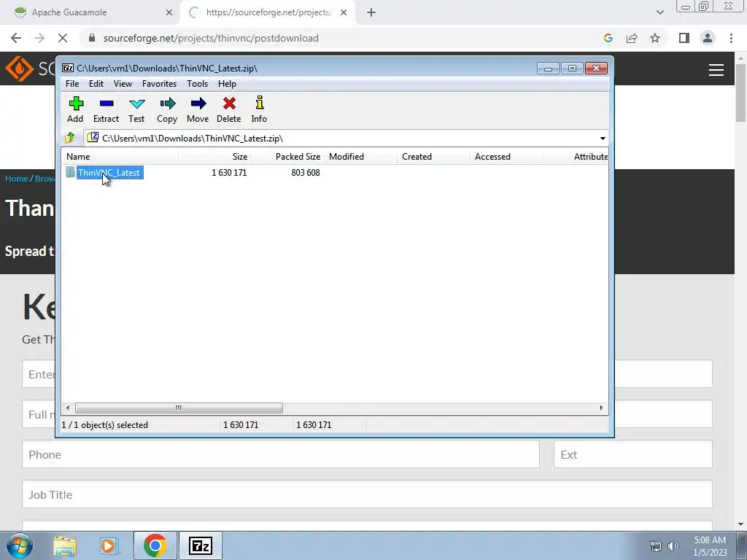
Task: Close the sourceforge.net browser tab
Action: coord(344,12)
